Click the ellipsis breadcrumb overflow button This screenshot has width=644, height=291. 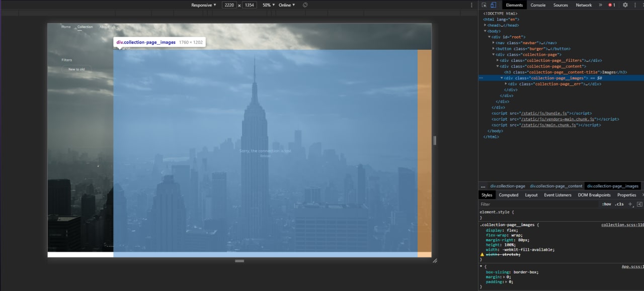click(483, 186)
